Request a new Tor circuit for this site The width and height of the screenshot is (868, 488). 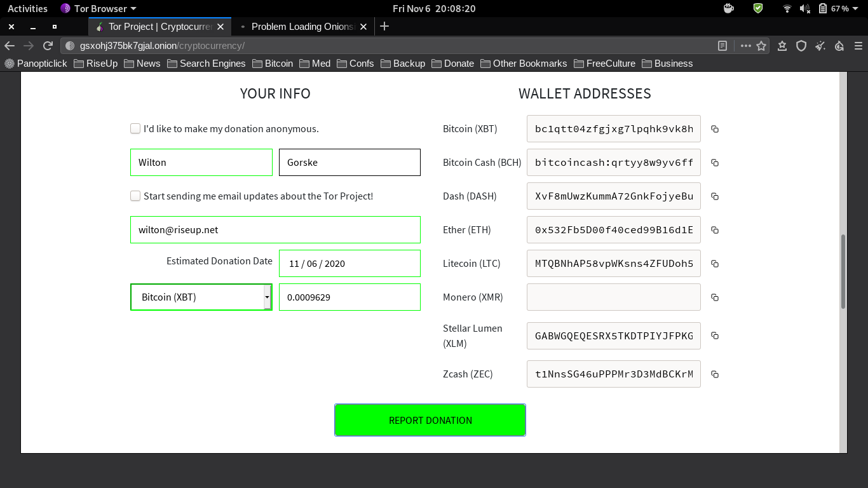tap(839, 46)
